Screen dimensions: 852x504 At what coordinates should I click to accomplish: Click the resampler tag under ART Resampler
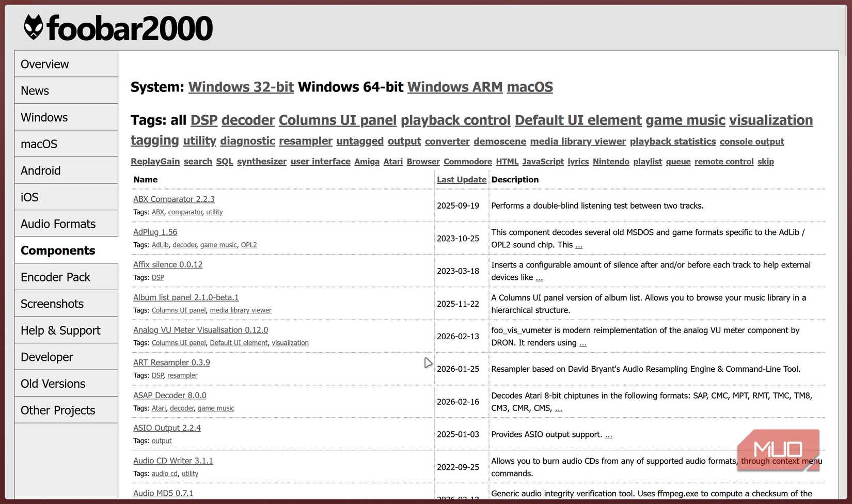(x=182, y=375)
